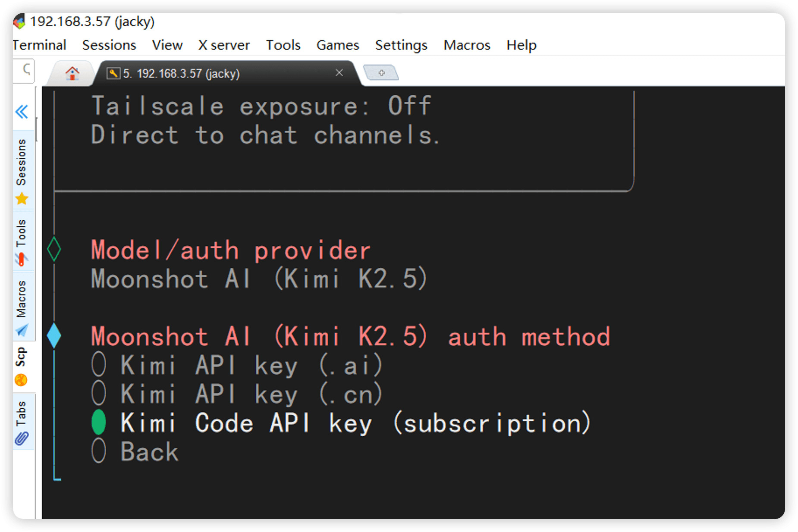798x532 pixels.
Task: Select the Kimi API key (.cn) option
Action: tap(237, 394)
